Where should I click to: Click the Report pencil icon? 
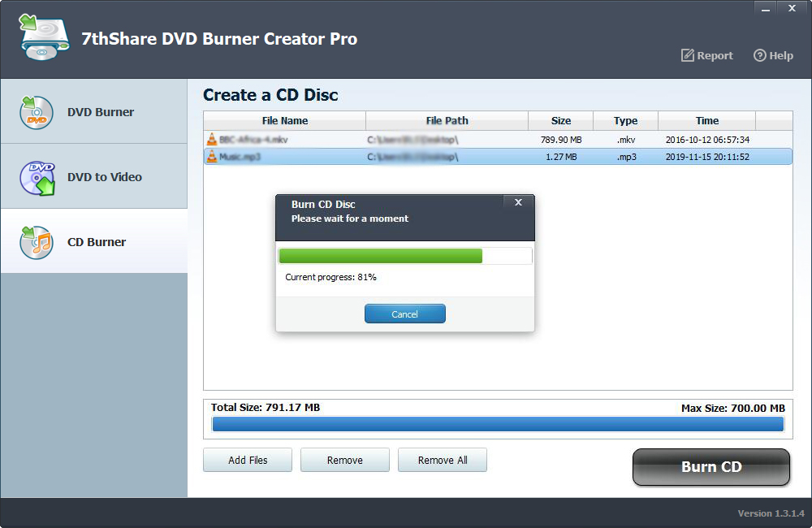[x=687, y=55]
